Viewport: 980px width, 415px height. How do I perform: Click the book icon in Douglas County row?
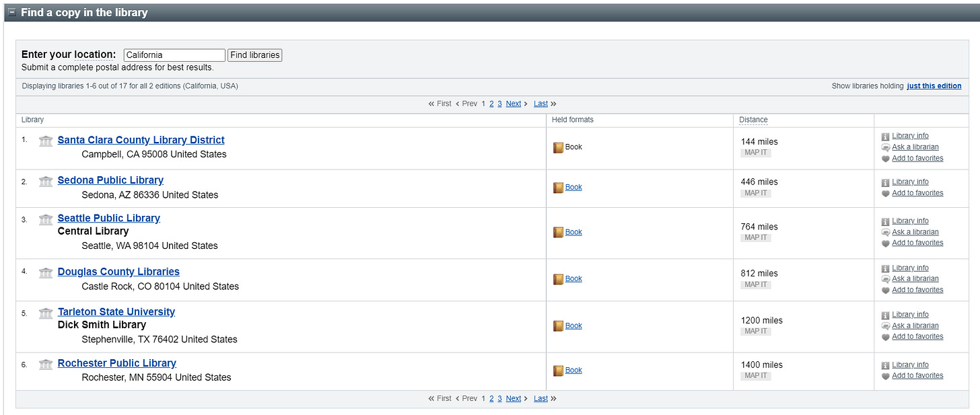(x=558, y=279)
